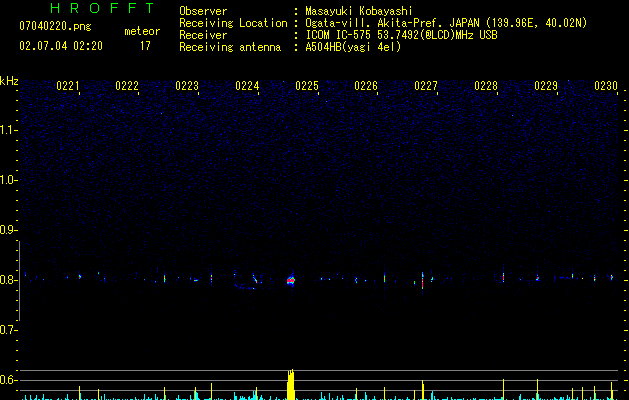Click the 1.1 frequency axis label
This screenshot has height=400, width=629.
pyautogui.click(x=9, y=130)
